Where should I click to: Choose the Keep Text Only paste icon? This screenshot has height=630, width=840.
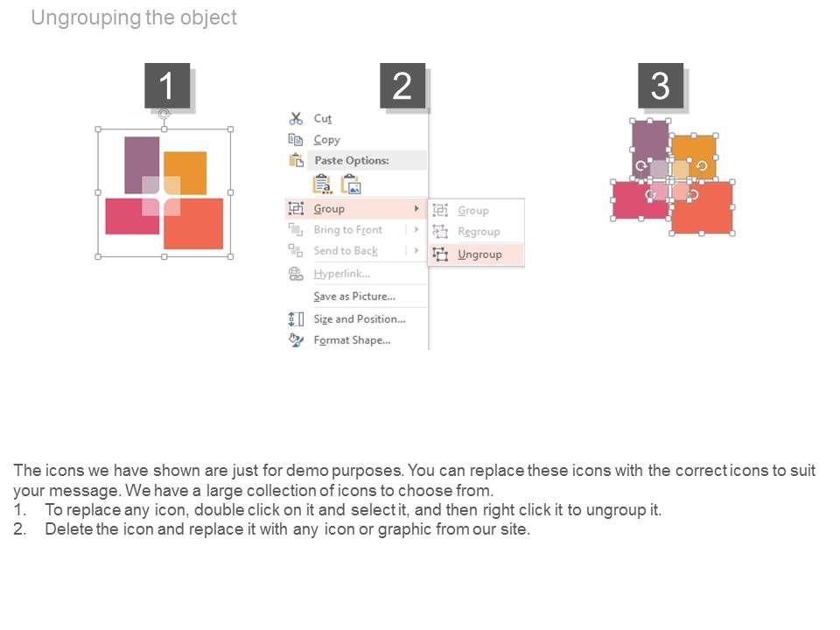click(322, 184)
